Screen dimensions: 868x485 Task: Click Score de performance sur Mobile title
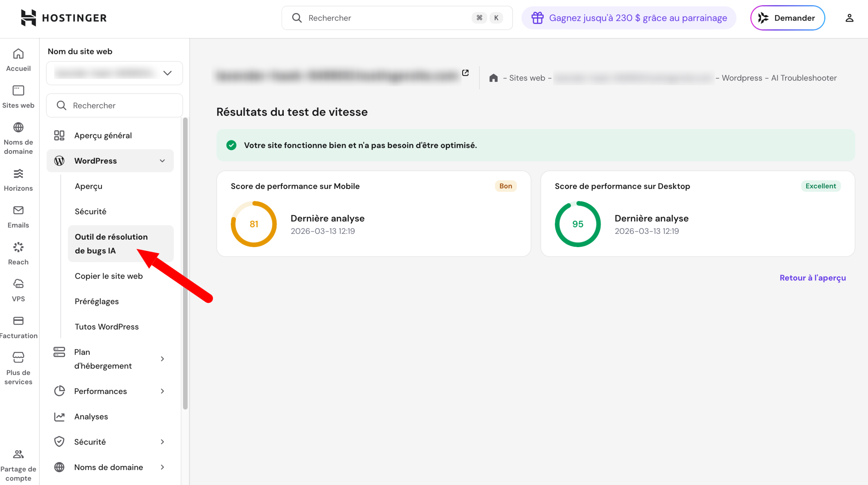coord(295,186)
